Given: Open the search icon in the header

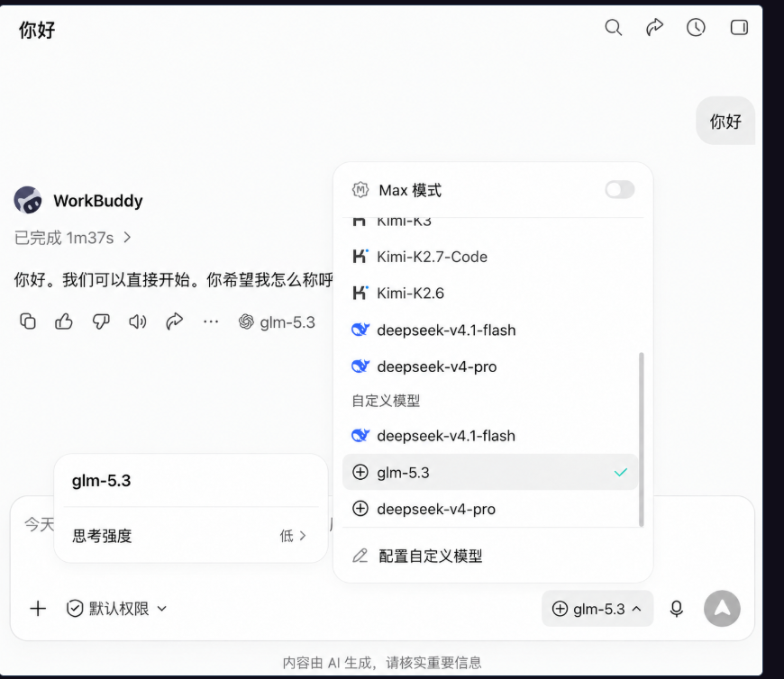Looking at the screenshot, I should [x=613, y=28].
